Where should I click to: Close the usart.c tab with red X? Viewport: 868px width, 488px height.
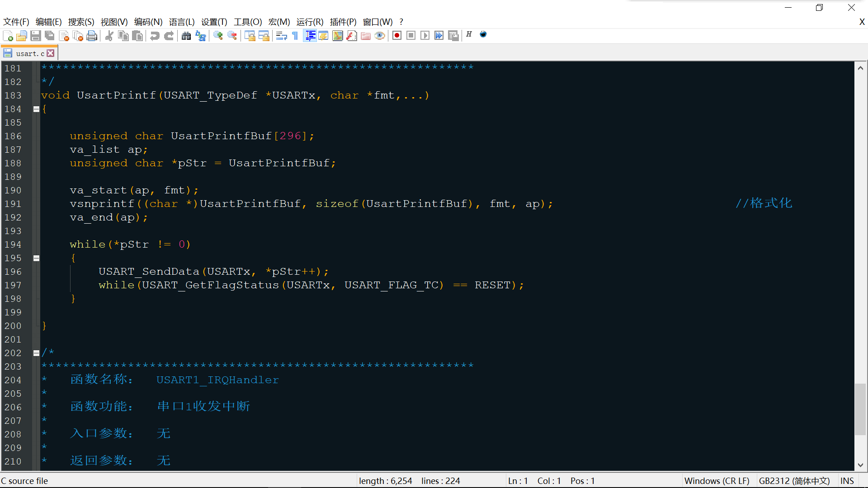tap(51, 53)
